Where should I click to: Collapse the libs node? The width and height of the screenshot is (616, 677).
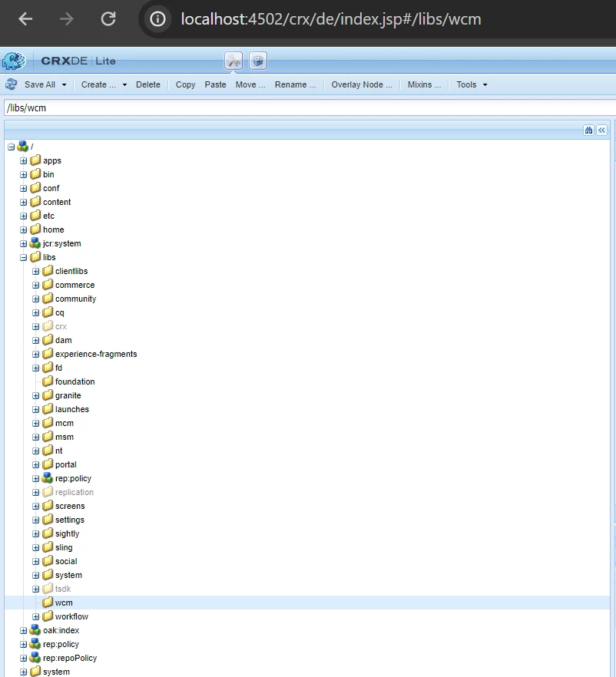point(23,257)
